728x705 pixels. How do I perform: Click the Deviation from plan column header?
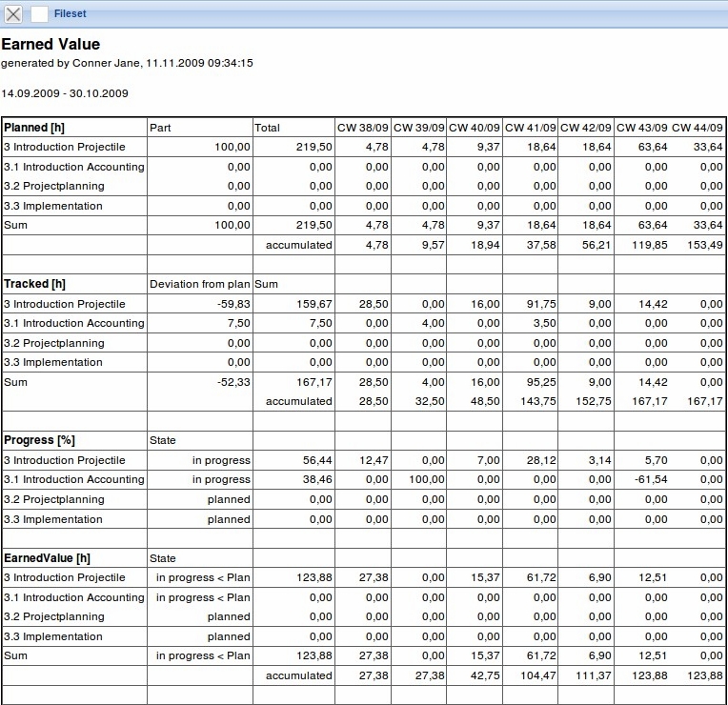pos(199,284)
